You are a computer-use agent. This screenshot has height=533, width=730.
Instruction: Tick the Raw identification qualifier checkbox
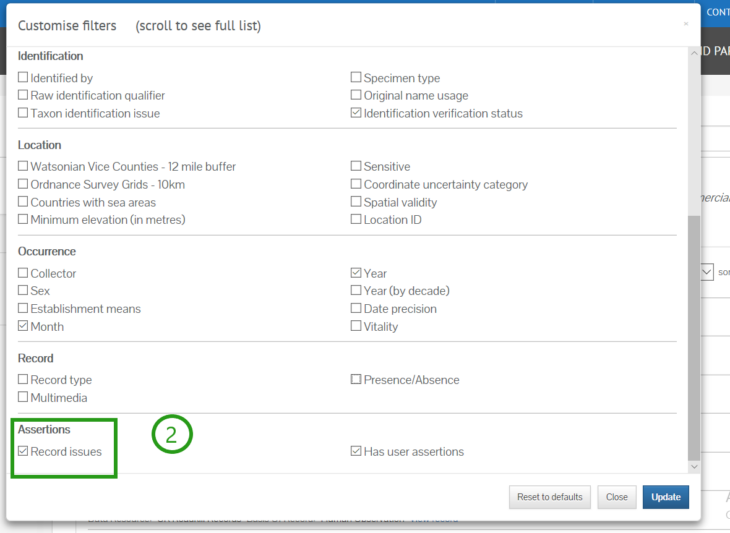coord(23,95)
